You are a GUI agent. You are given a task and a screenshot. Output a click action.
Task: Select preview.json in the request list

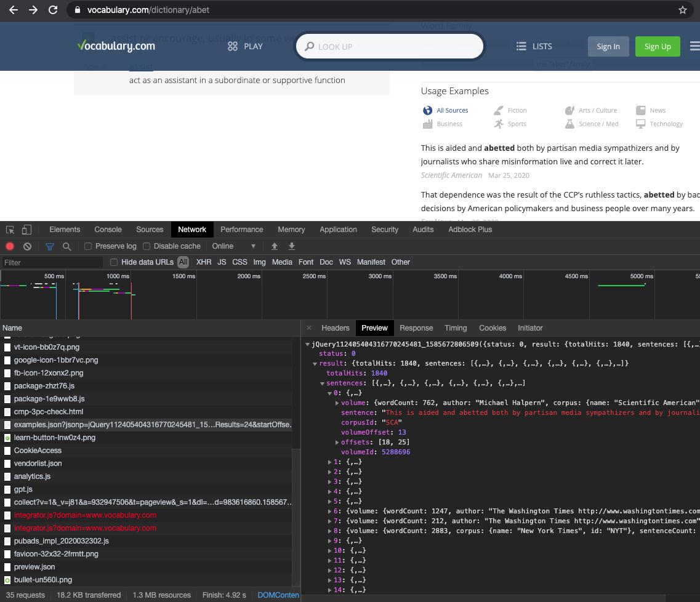coord(34,567)
